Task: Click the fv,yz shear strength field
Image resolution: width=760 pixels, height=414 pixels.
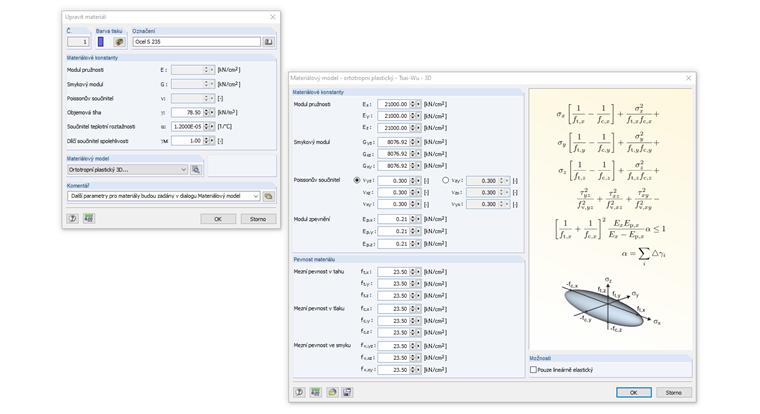Action: tap(394, 346)
